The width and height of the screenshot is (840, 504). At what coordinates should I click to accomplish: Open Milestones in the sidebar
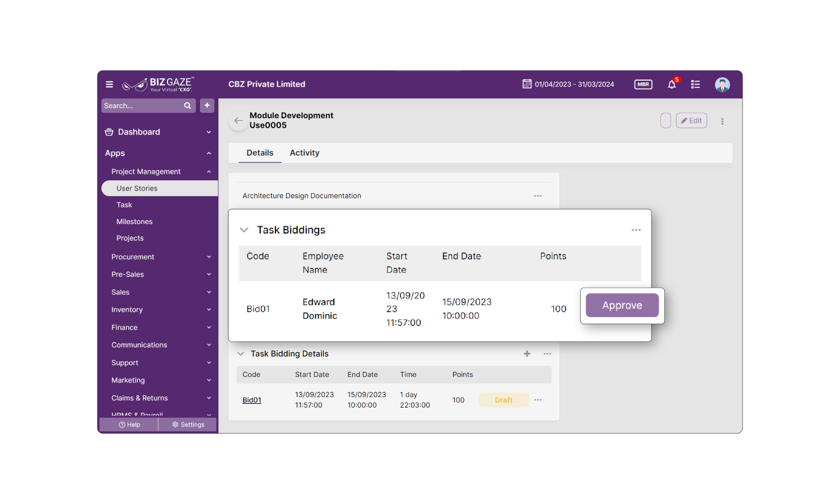134,222
